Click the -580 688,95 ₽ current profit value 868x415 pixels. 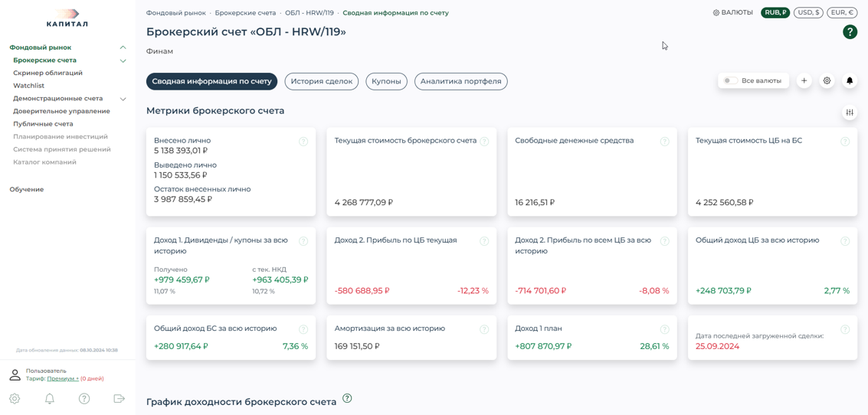coord(362,290)
